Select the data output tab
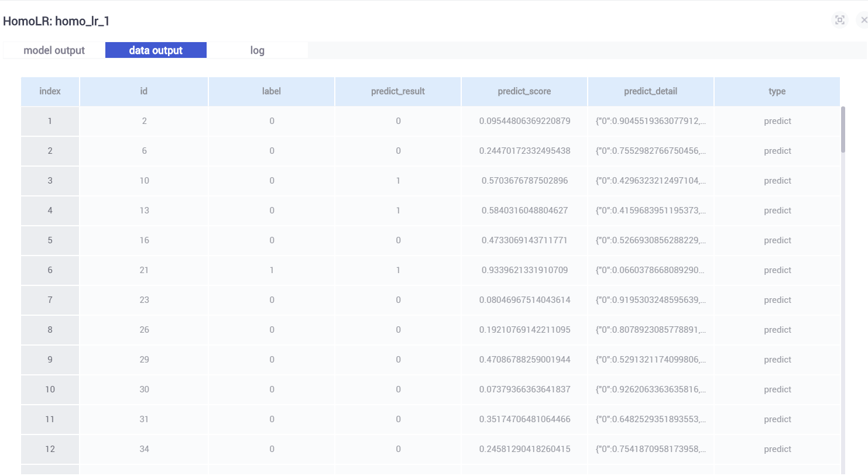 156,50
